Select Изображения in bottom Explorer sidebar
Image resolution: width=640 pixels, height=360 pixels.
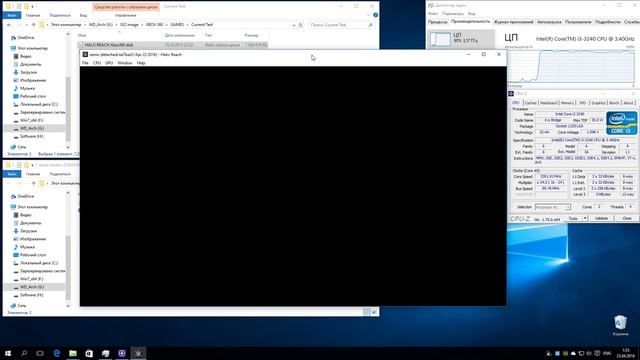(x=33, y=239)
